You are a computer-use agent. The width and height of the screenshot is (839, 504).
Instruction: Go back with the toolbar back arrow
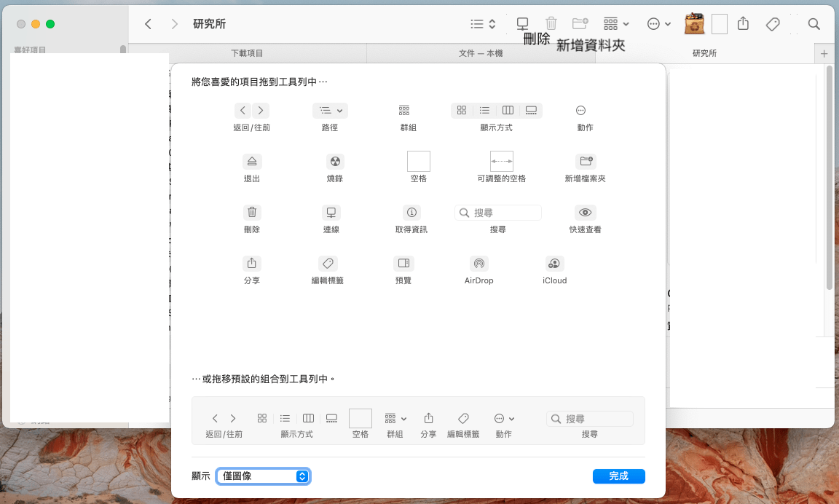coord(149,24)
